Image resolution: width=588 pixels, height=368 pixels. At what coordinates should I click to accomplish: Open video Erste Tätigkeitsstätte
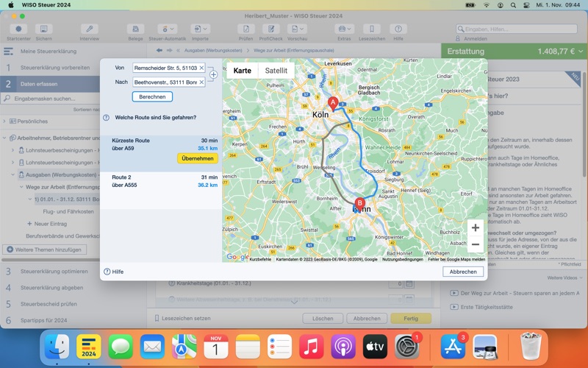pos(481,307)
